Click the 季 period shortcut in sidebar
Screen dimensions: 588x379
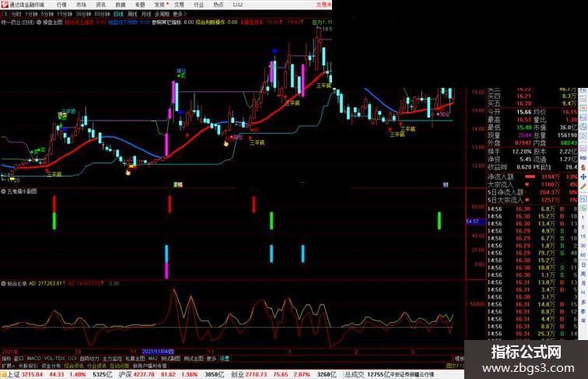[x=583, y=312]
